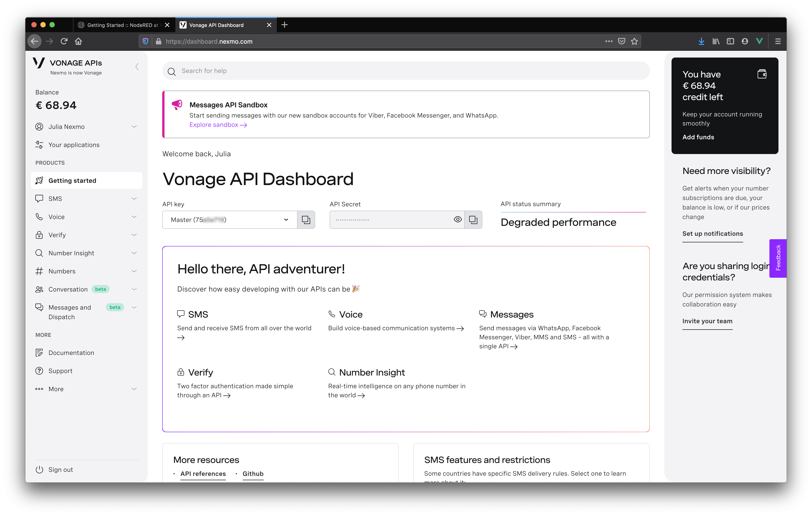The image size is (812, 516).
Task: Open the downloads arrow in toolbar
Action: 701,41
